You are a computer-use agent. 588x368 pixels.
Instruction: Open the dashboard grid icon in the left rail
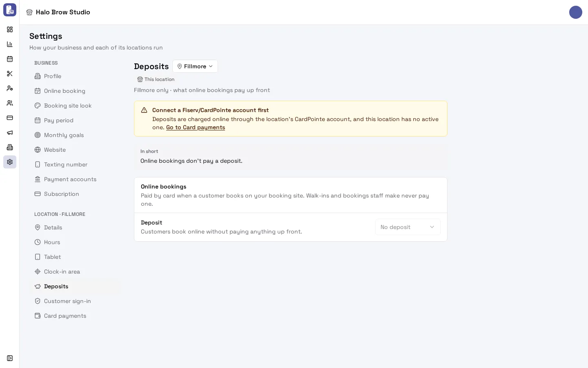click(10, 29)
